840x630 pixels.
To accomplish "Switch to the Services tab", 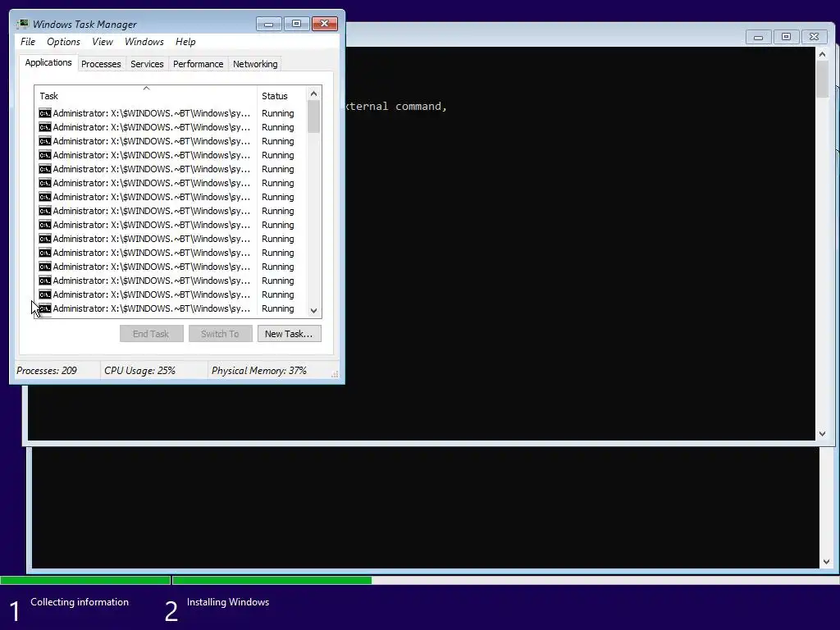I will coord(147,64).
